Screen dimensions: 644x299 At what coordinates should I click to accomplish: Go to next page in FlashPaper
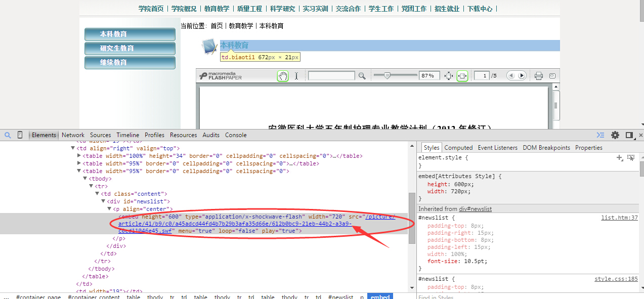pos(522,76)
